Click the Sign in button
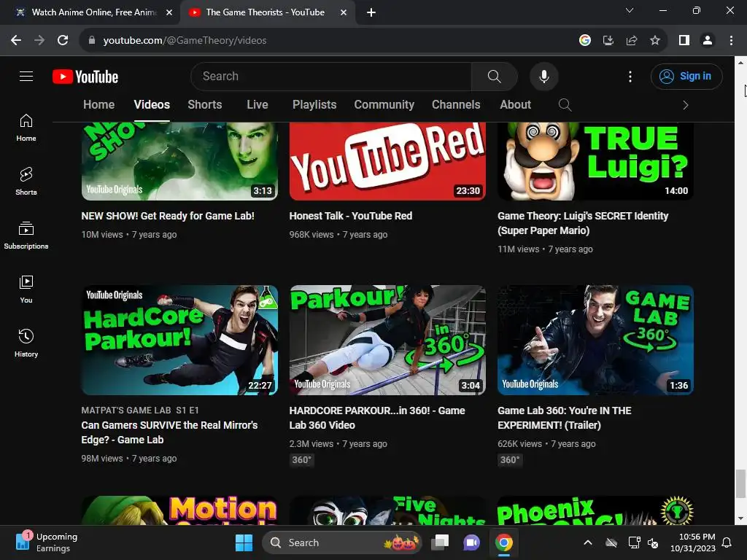Screen dimensions: 747x560 (686, 76)
